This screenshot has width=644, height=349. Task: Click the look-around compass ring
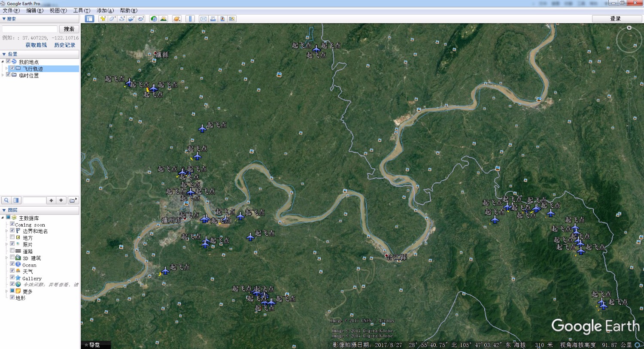(629, 40)
